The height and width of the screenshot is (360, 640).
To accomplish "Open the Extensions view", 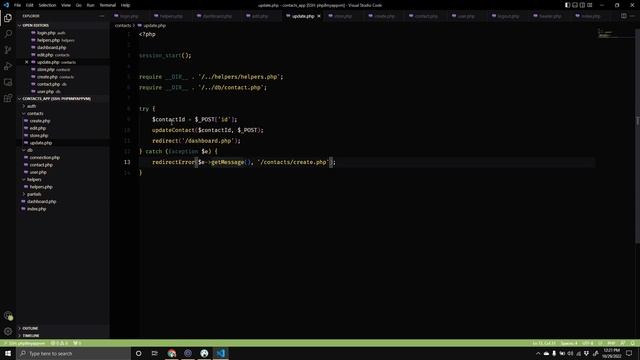I will 8,98.
